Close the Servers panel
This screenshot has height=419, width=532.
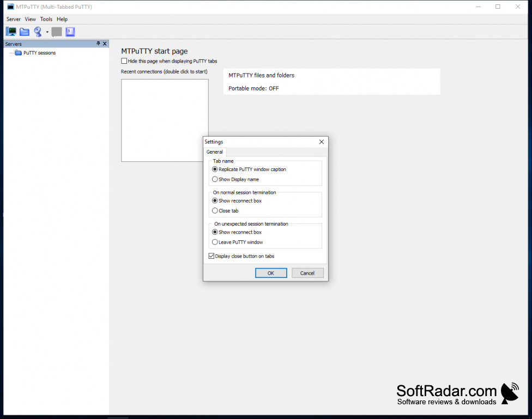pyautogui.click(x=105, y=44)
